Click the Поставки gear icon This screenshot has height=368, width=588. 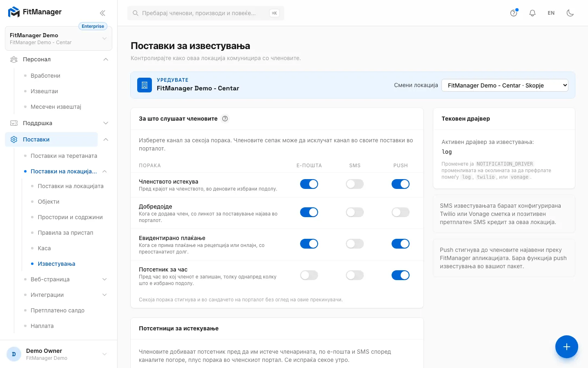[x=14, y=139]
